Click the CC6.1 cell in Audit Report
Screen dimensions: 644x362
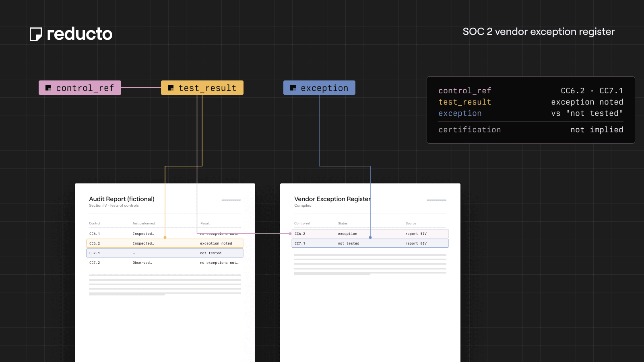coord(95,234)
